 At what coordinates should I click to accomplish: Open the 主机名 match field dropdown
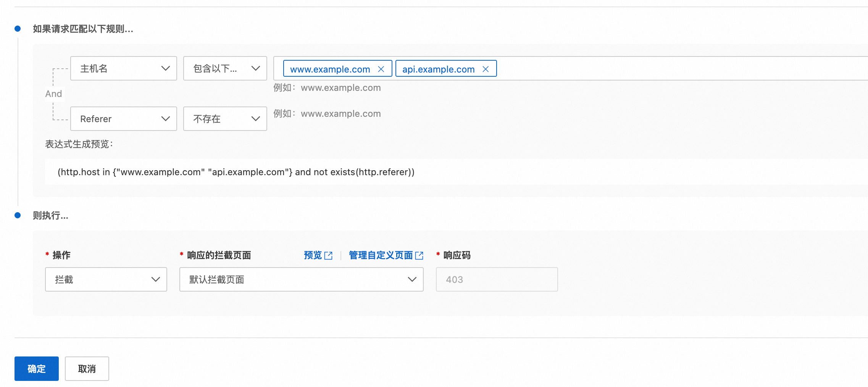pyautogui.click(x=124, y=68)
